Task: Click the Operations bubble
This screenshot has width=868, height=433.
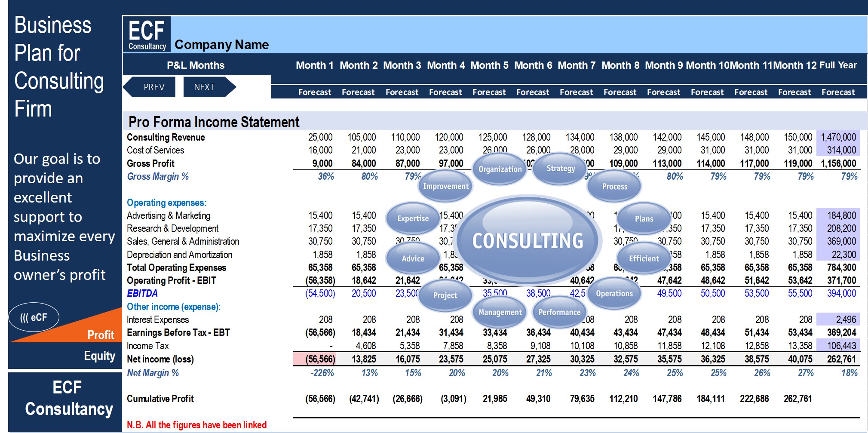Action: 614,293
